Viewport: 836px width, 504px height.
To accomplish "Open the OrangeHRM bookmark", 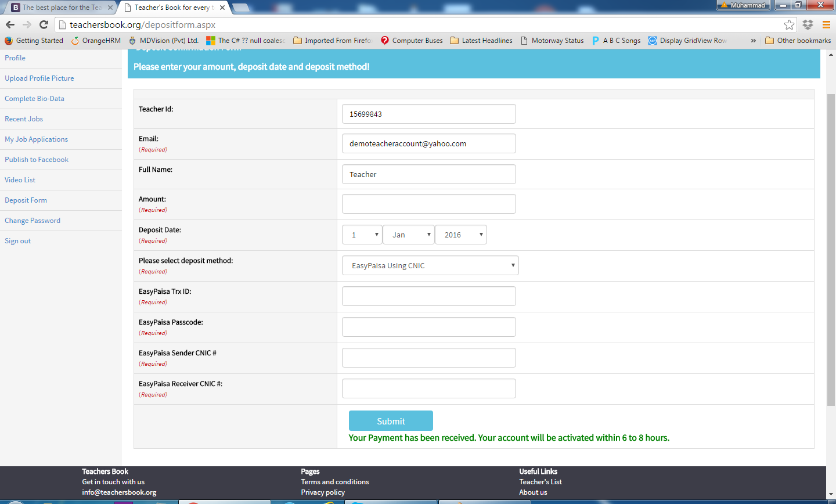I will click(95, 41).
